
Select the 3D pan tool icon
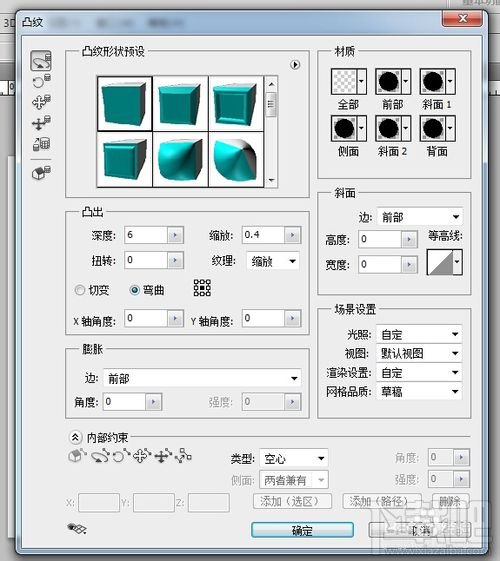[41, 102]
